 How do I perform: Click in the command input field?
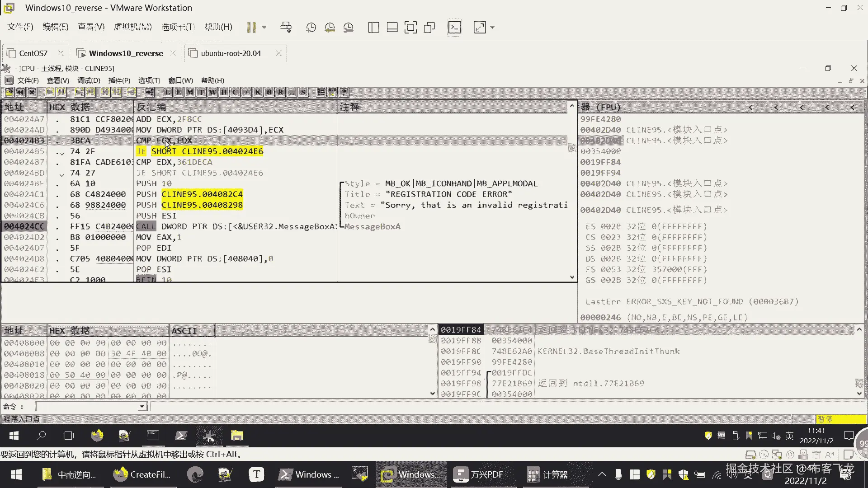tap(88, 407)
